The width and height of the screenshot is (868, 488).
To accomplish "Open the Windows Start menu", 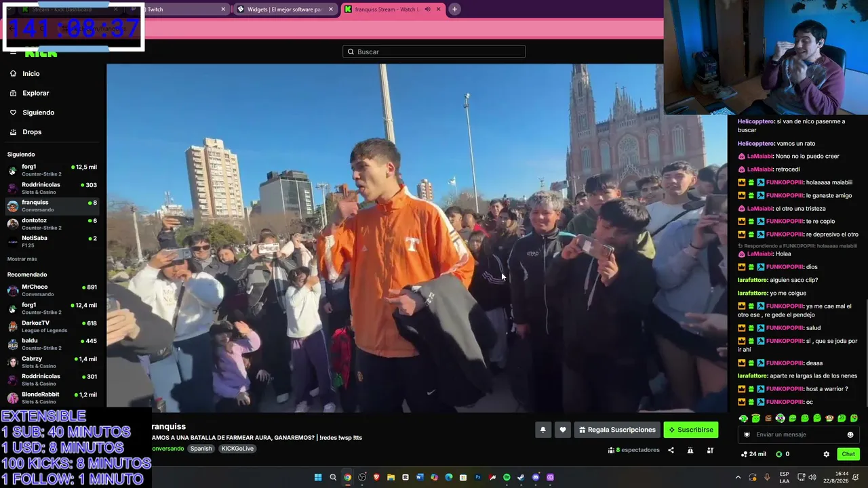I will 318,477.
